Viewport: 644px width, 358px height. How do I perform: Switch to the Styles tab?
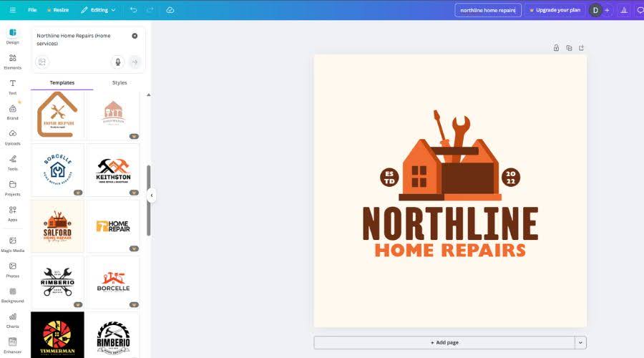(x=119, y=82)
